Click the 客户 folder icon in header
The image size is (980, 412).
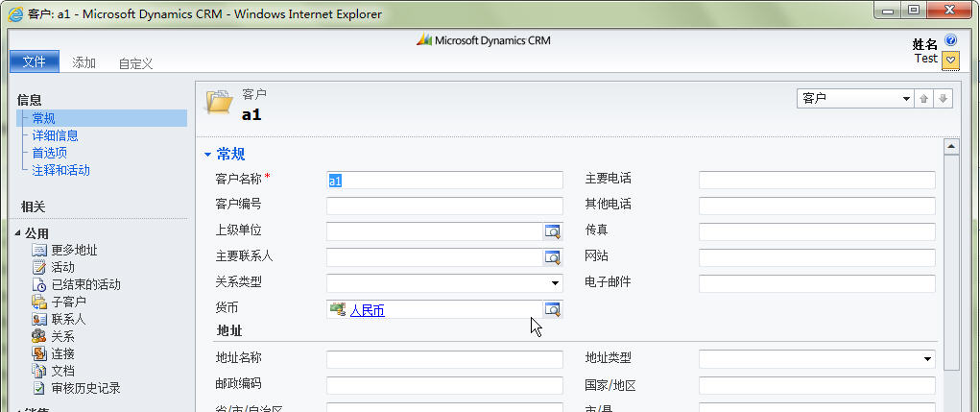(220, 102)
